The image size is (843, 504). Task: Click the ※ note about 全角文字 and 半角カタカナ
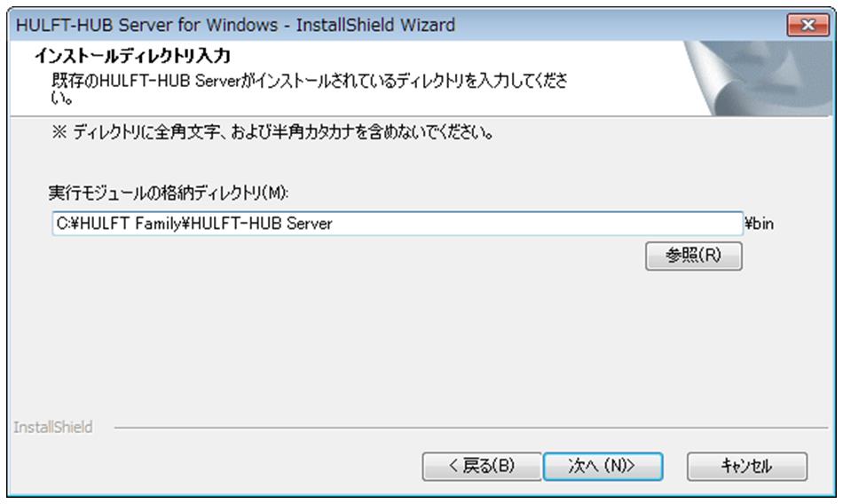(x=272, y=132)
